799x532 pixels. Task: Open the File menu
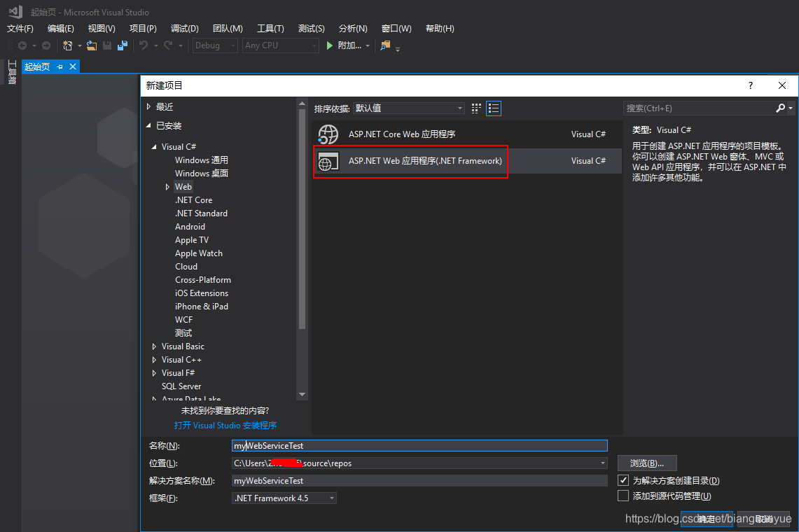pyautogui.click(x=20, y=29)
